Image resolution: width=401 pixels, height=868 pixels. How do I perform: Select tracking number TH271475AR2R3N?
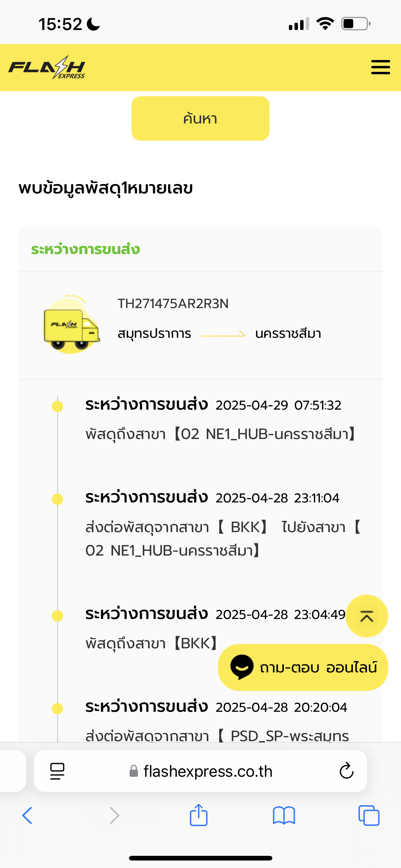pyautogui.click(x=173, y=304)
